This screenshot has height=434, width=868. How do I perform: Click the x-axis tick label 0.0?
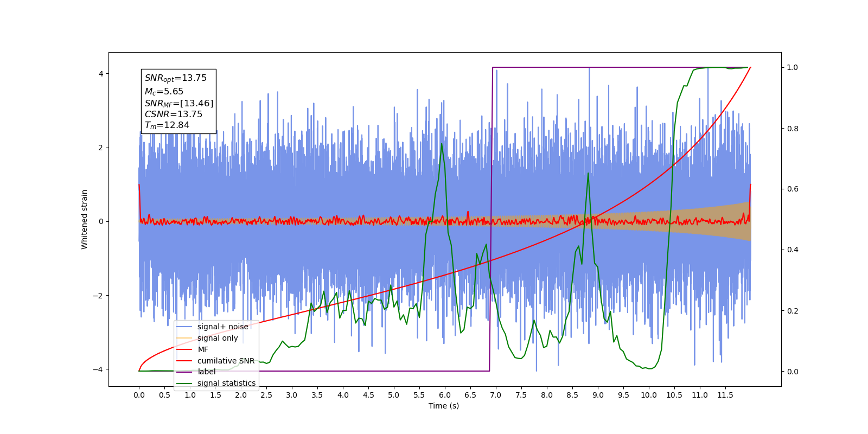[139, 395]
